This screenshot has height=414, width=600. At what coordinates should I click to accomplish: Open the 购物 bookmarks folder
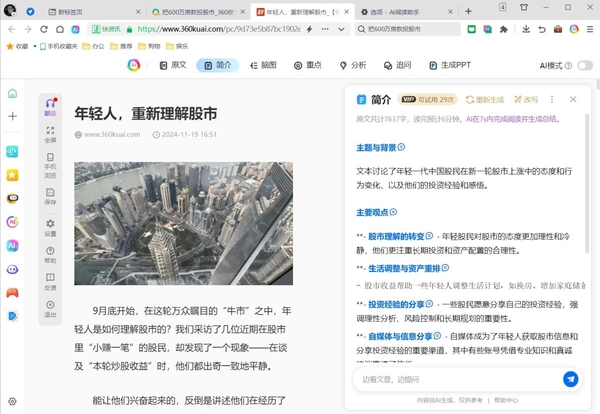[149, 46]
